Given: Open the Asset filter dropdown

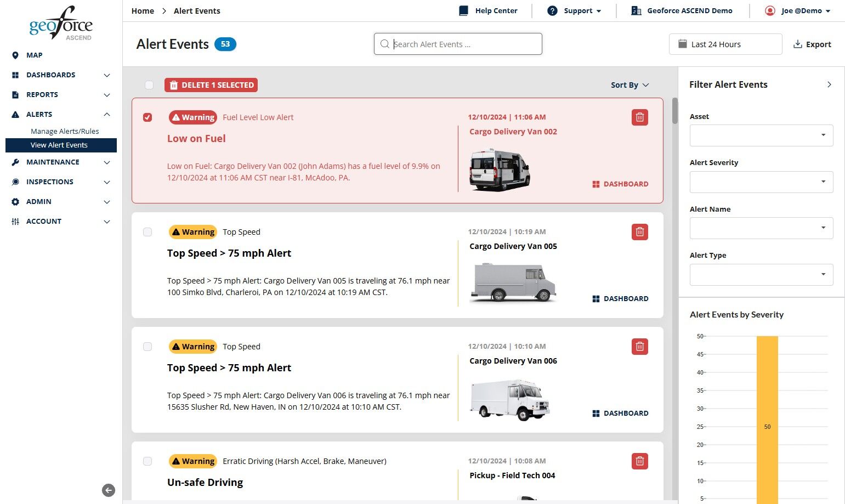Looking at the screenshot, I should [761, 135].
